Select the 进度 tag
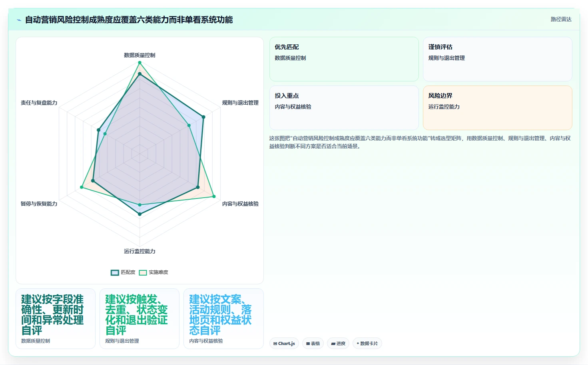The image size is (588, 365). point(338,343)
